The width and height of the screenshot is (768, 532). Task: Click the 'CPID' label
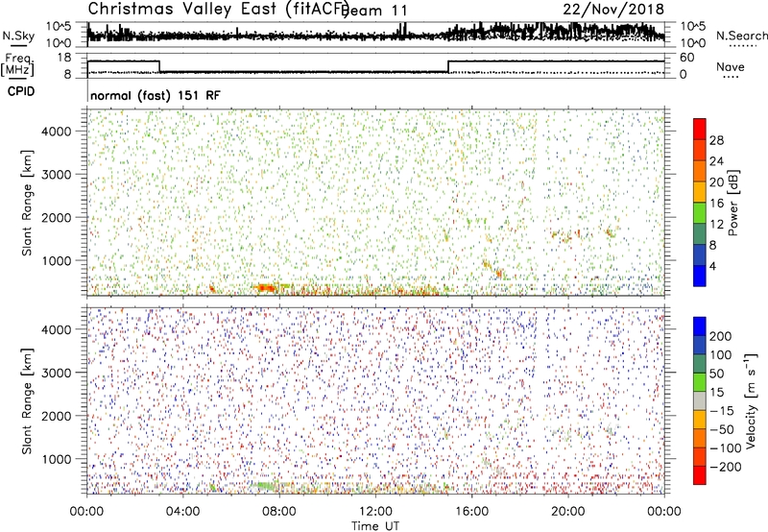click(21, 91)
